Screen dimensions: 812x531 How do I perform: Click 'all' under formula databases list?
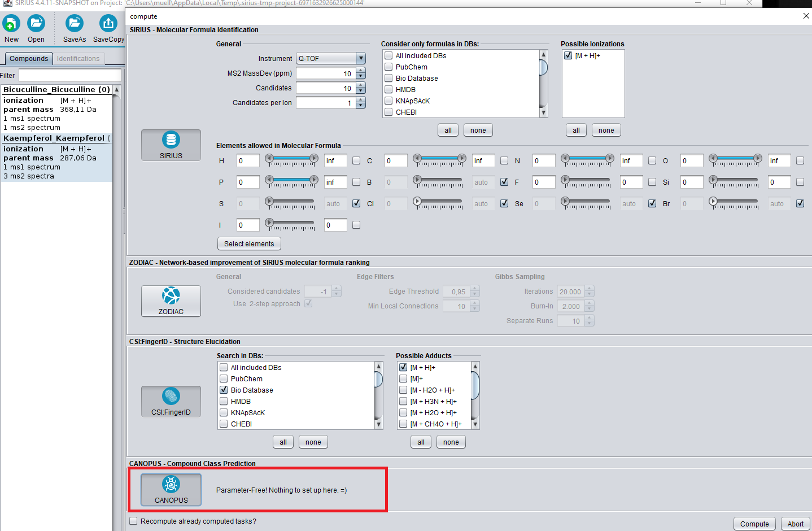point(448,130)
